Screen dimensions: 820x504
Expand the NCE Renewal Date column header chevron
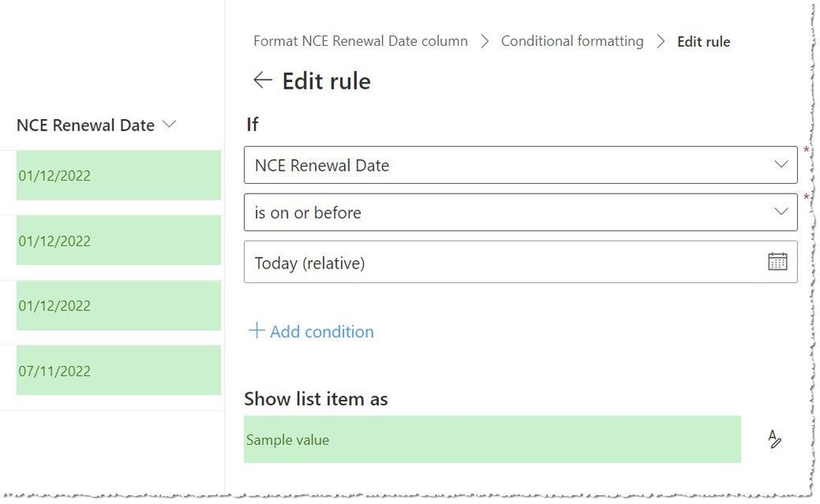(169, 125)
